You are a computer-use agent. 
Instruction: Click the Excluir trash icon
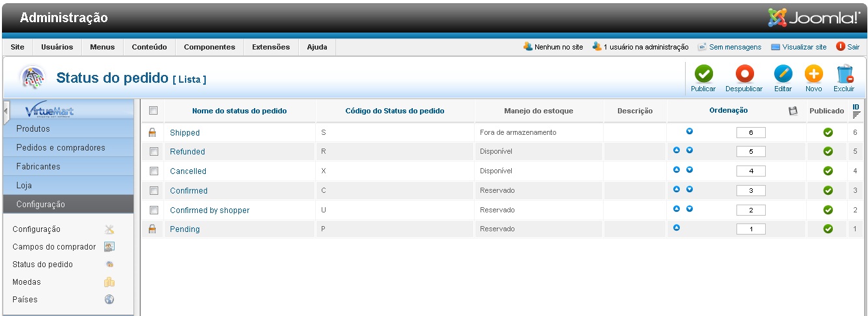[x=844, y=74]
